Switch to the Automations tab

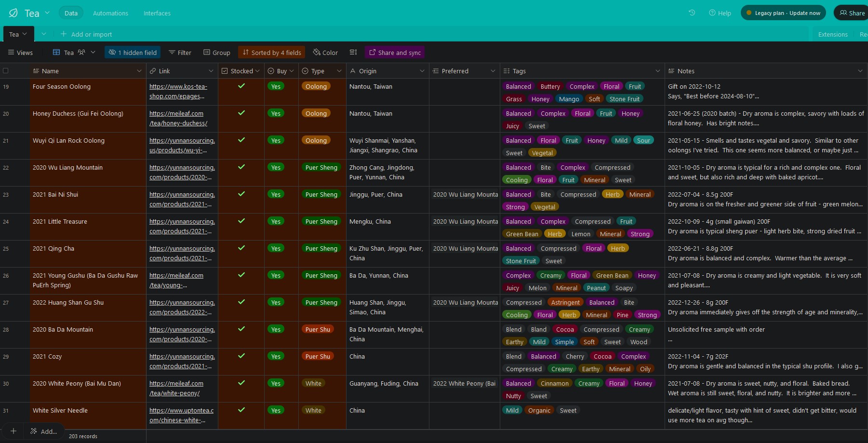click(110, 13)
